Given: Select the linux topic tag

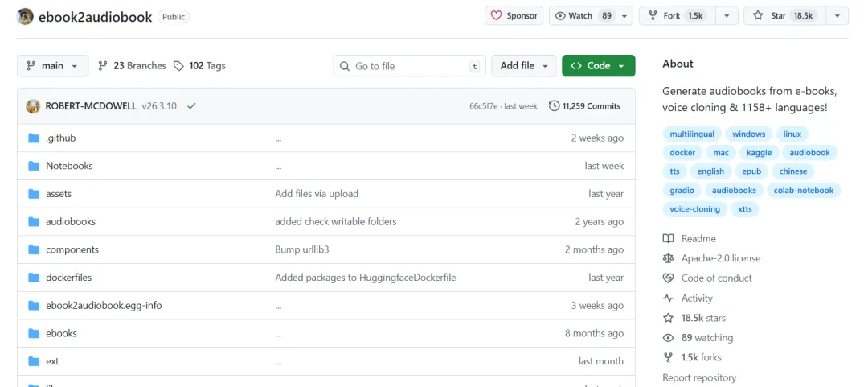Looking at the screenshot, I should tap(792, 134).
